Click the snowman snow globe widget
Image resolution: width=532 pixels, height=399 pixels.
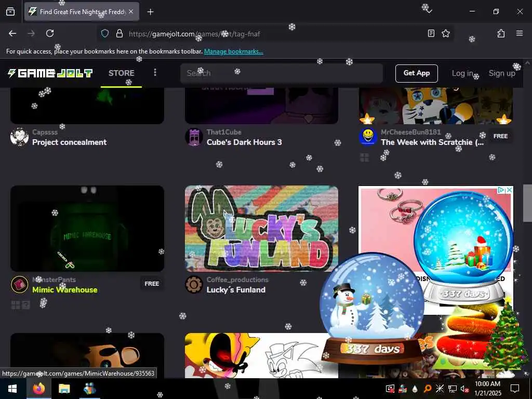click(372, 309)
